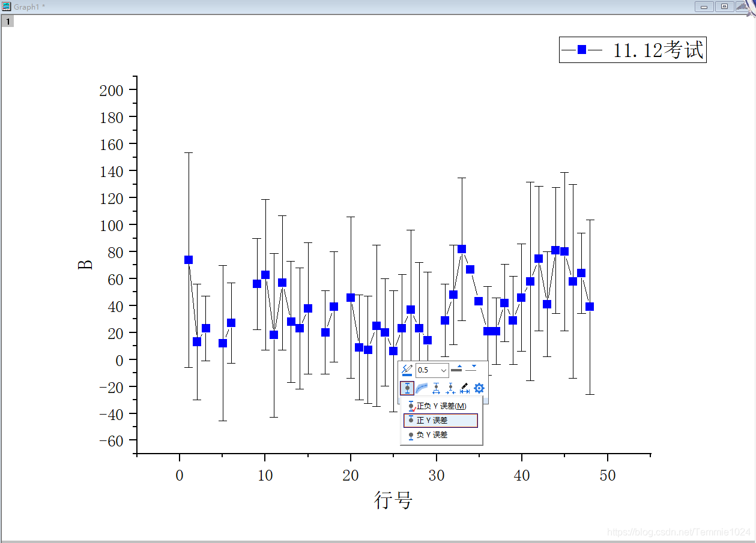Decrease line thickness with the thinner-line icon
756x543 pixels.
click(x=471, y=368)
